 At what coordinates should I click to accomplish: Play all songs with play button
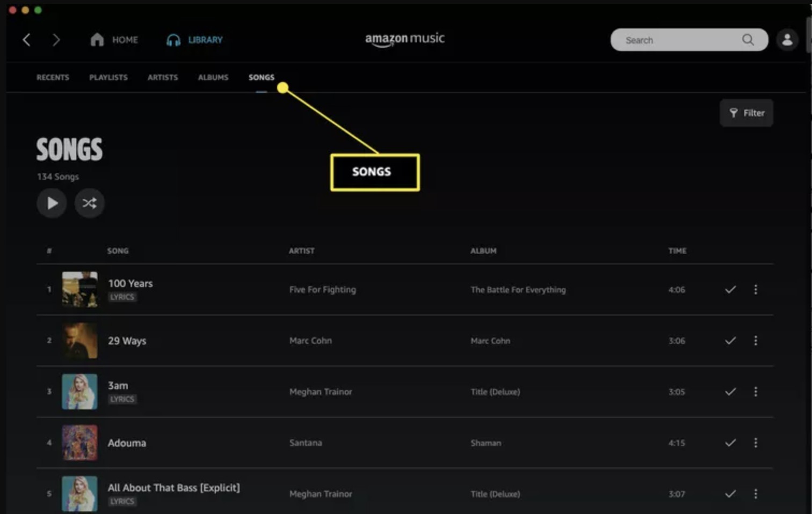(x=52, y=203)
